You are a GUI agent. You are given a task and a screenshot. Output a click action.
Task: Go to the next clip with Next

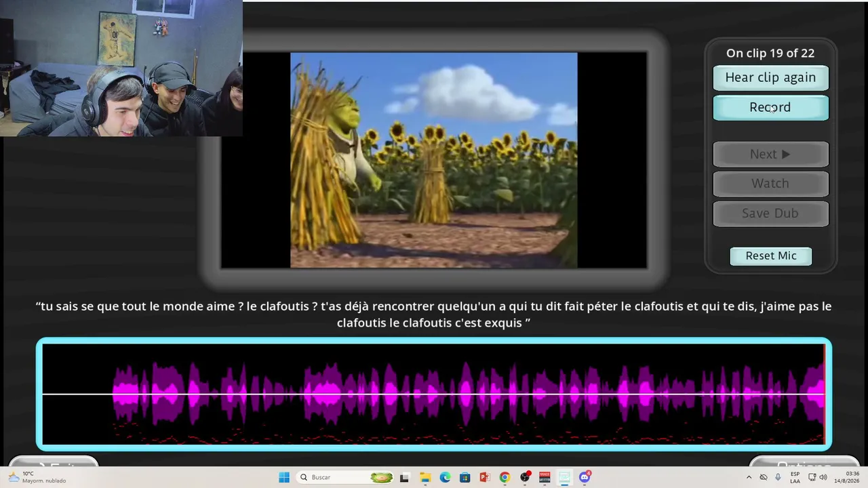coord(770,155)
